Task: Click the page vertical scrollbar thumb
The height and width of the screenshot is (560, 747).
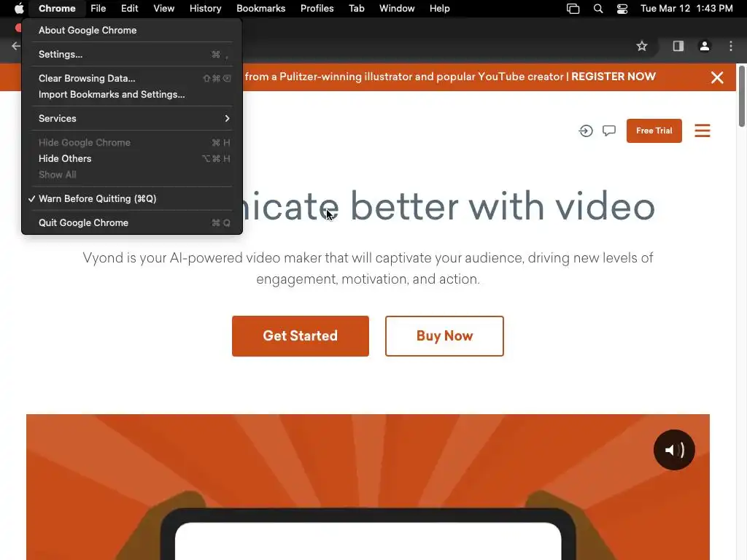Action: tap(741, 97)
